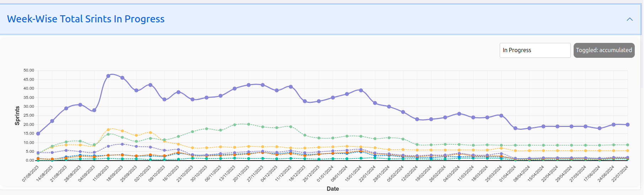This screenshot has width=644, height=195.
Task: Select the solid purple point at 04/03/2024
Action: [x=459, y=114]
